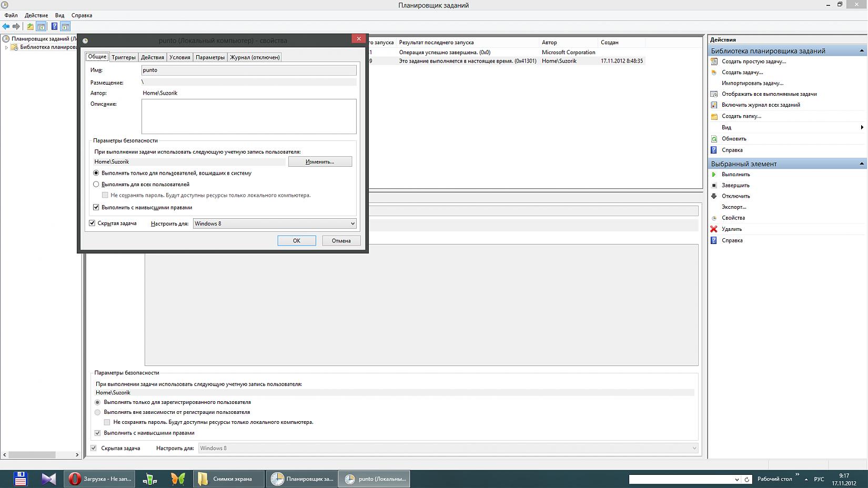This screenshot has height=488, width=868.
Task: Collapse the Библиотека планировщика заданий actions section
Action: [861, 51]
